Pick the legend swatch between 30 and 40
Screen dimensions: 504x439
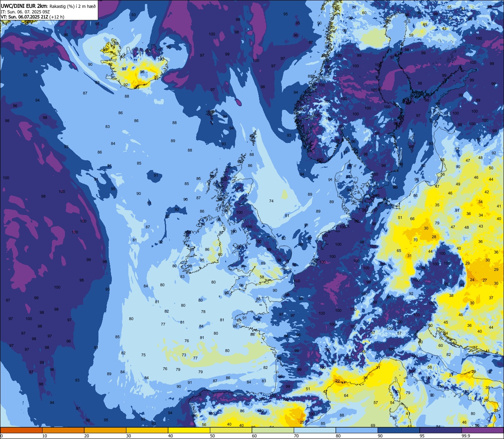tap(147, 430)
